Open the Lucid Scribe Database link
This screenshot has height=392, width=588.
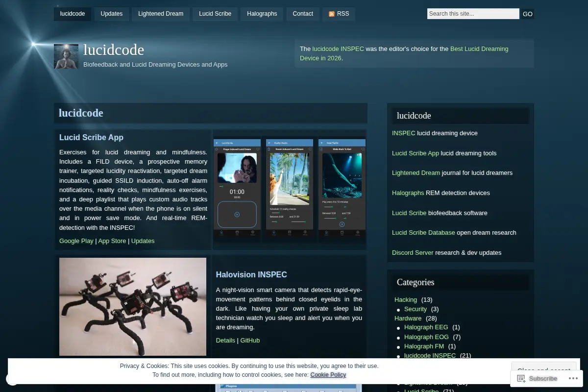point(423,233)
